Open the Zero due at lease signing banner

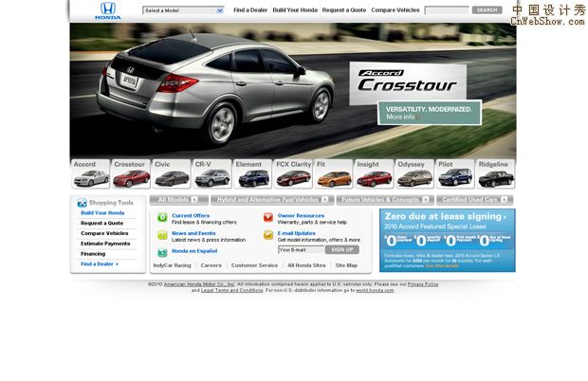point(448,240)
